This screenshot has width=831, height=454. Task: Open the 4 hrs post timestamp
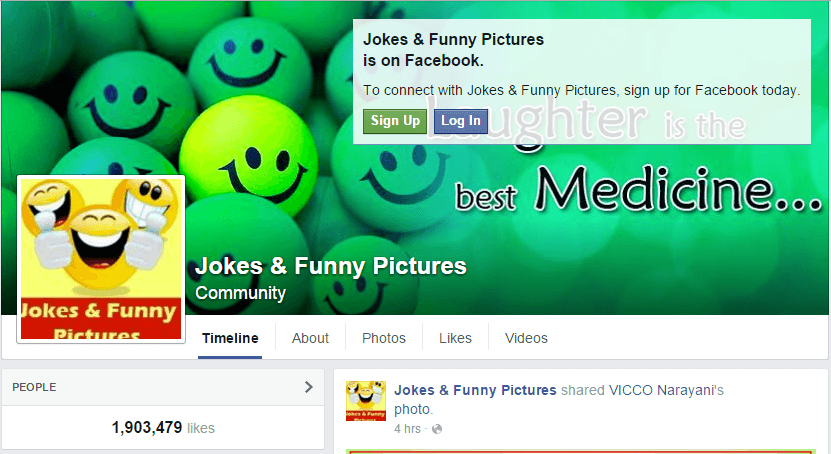(x=408, y=429)
